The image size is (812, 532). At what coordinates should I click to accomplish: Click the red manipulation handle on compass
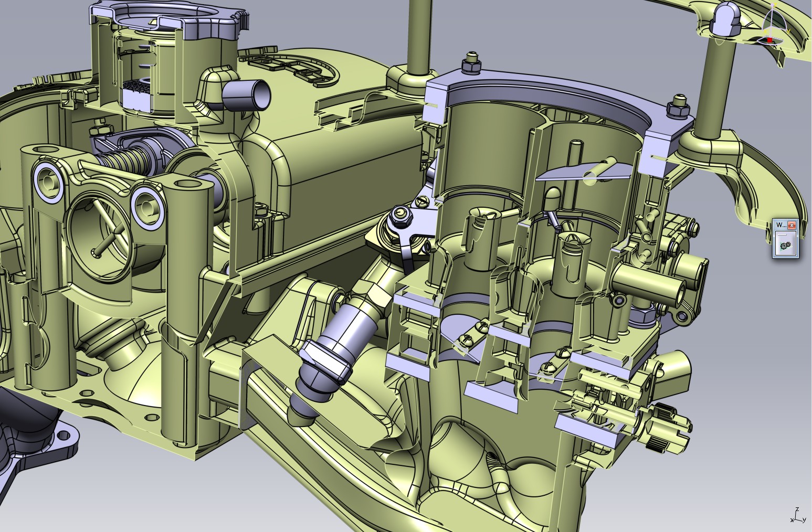[x=769, y=40]
